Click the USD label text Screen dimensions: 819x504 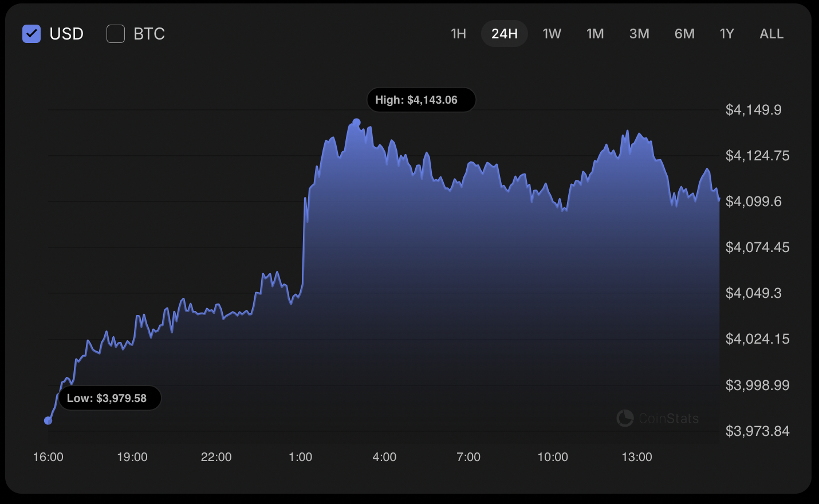click(66, 34)
